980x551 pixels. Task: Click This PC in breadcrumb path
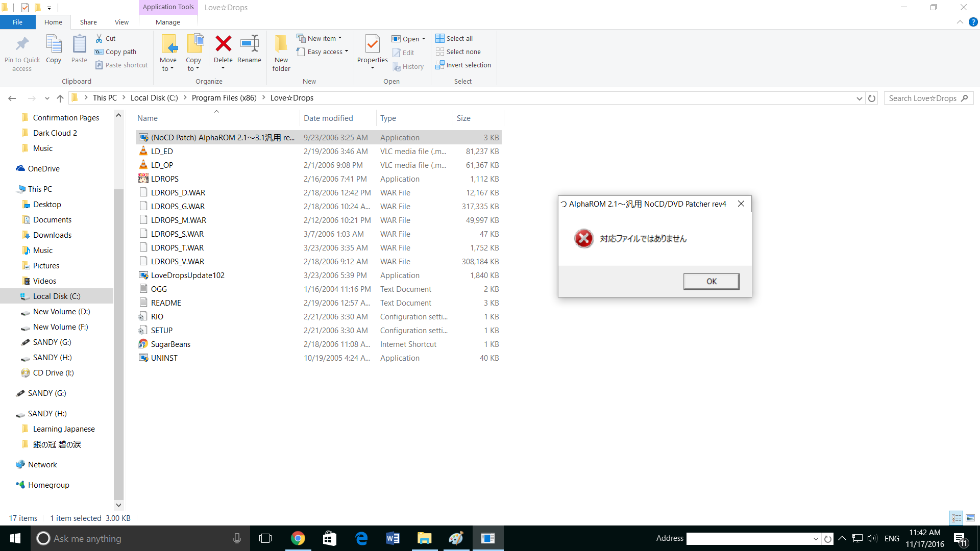pyautogui.click(x=105, y=98)
